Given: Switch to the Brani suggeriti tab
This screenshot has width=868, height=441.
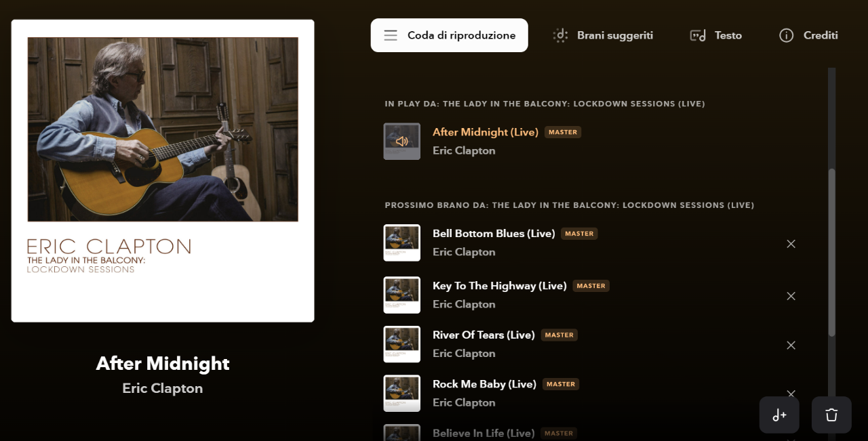Looking at the screenshot, I should pos(603,35).
